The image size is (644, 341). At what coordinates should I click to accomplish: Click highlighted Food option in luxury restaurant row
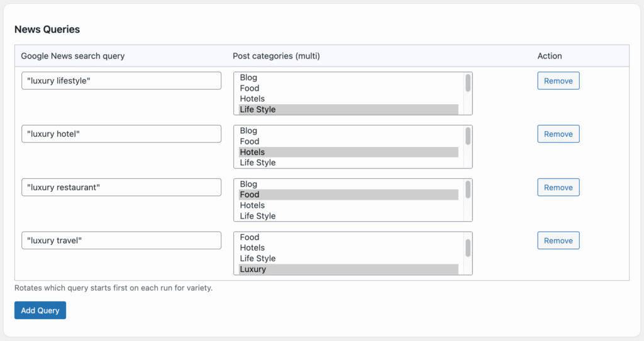pyautogui.click(x=249, y=195)
